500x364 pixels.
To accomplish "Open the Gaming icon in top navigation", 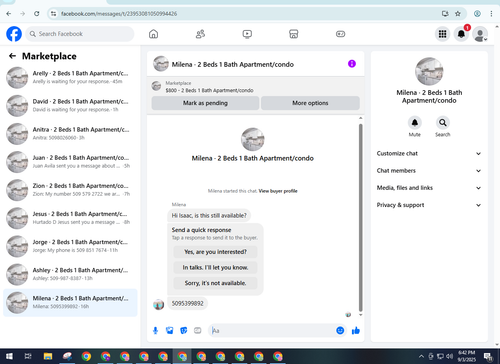I will pyautogui.click(x=340, y=34).
